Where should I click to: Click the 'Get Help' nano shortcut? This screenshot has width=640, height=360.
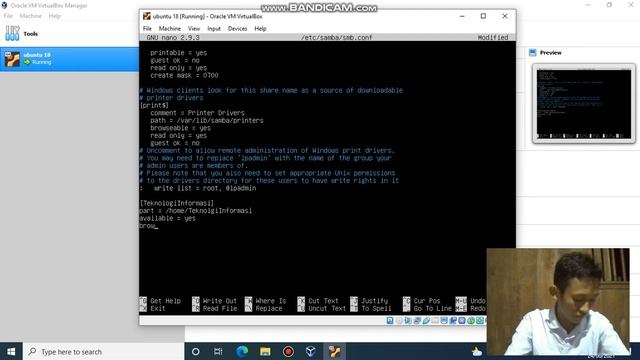(x=165, y=301)
